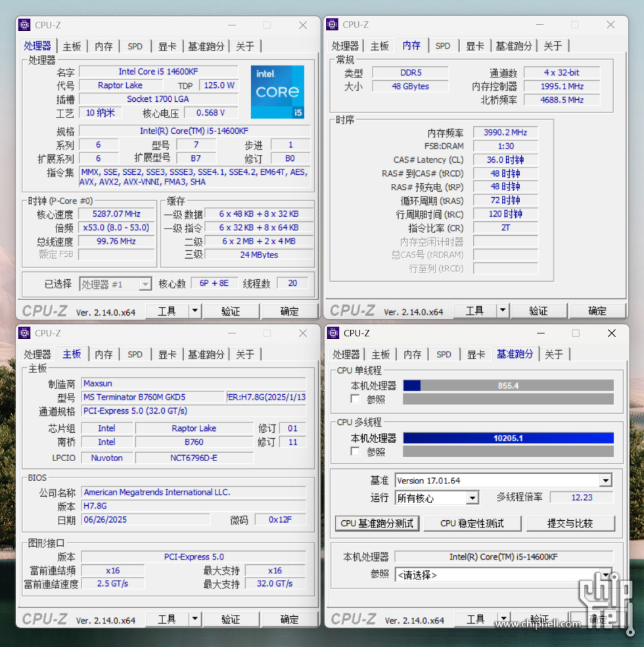Switch to the SPD tab in the memory window
This screenshot has width=644, height=647.
[x=442, y=46]
